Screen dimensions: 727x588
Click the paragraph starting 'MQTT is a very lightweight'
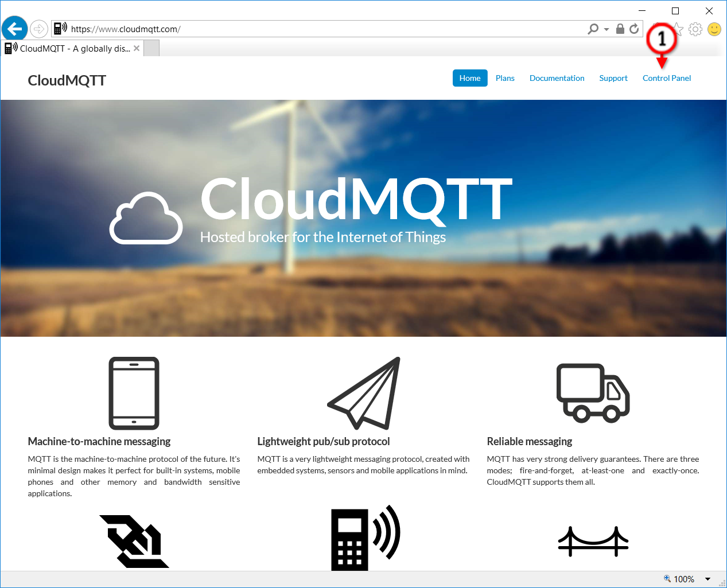(364, 465)
